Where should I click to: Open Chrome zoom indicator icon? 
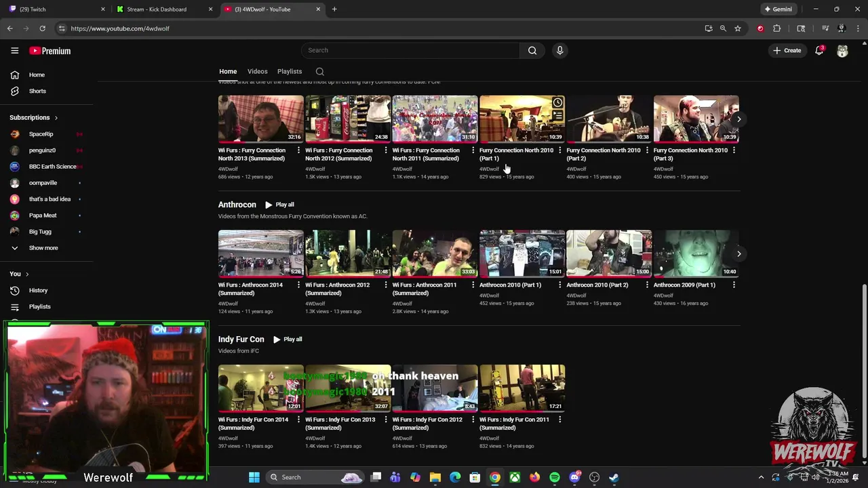[723, 28]
